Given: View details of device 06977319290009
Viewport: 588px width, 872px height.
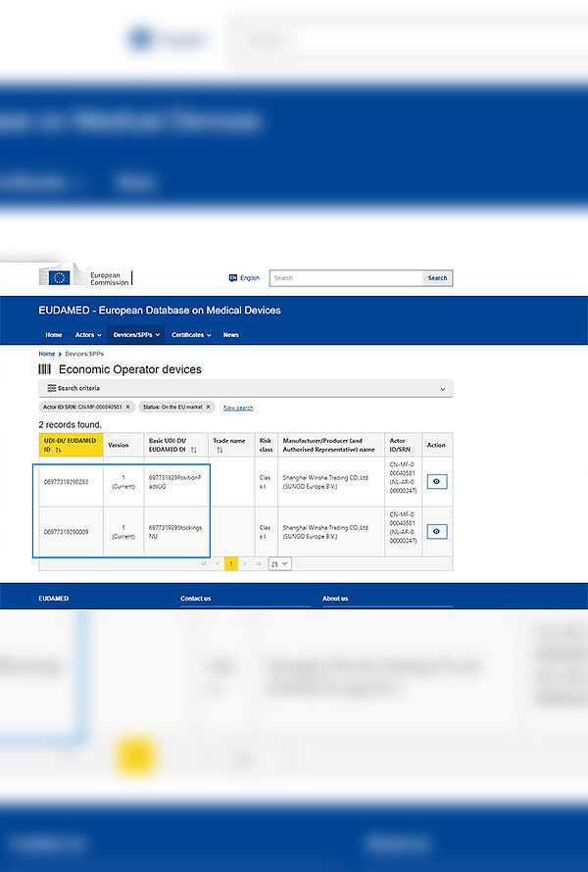Looking at the screenshot, I should (436, 531).
